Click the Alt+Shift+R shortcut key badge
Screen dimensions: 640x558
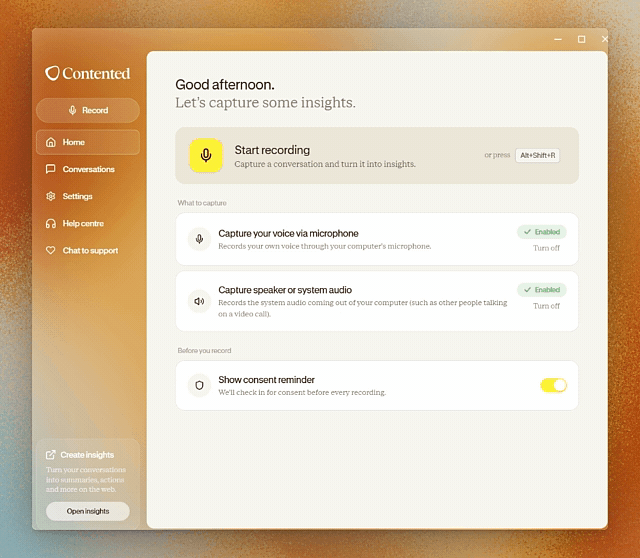(x=538, y=155)
